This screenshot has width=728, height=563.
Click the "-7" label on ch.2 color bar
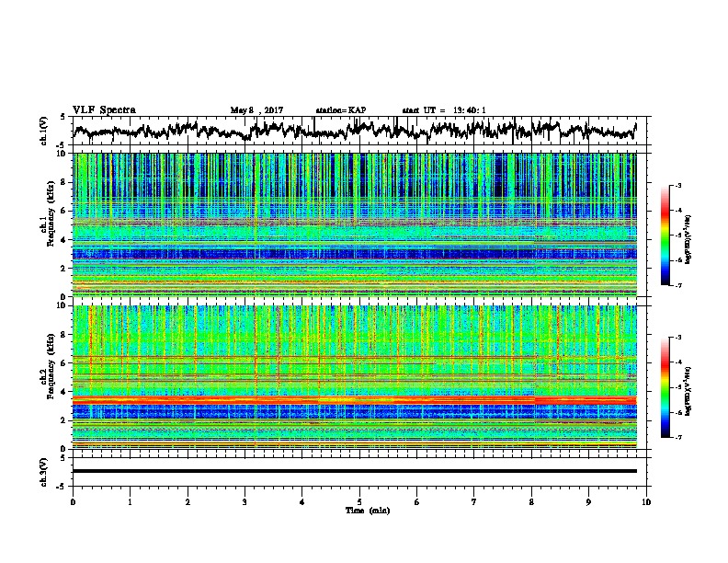pos(678,437)
